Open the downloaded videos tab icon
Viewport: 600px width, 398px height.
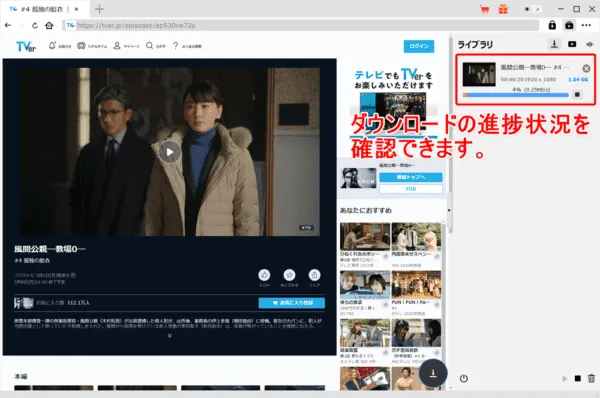click(x=572, y=44)
